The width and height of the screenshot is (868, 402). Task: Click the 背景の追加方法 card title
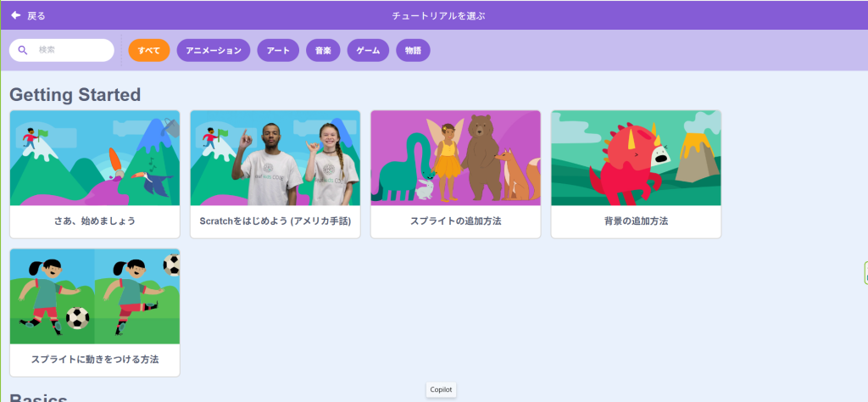pyautogui.click(x=636, y=221)
